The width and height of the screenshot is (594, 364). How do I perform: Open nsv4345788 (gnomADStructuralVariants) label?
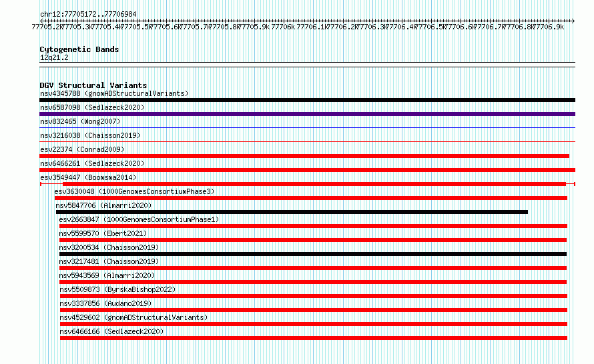(x=114, y=93)
